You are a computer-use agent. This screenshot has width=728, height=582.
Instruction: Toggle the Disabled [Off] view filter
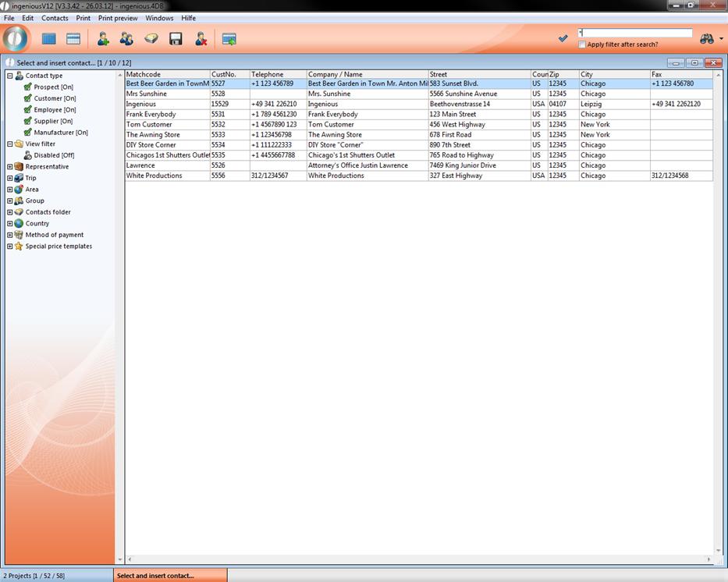28,155
